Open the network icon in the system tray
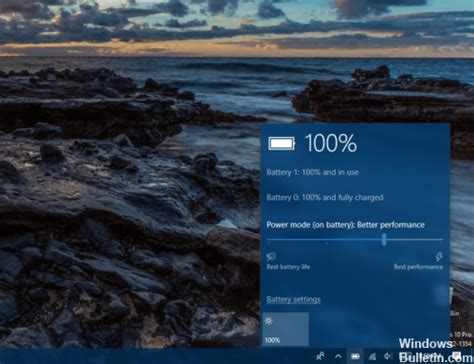This screenshot has height=364, width=474. pyautogui.click(x=372, y=356)
